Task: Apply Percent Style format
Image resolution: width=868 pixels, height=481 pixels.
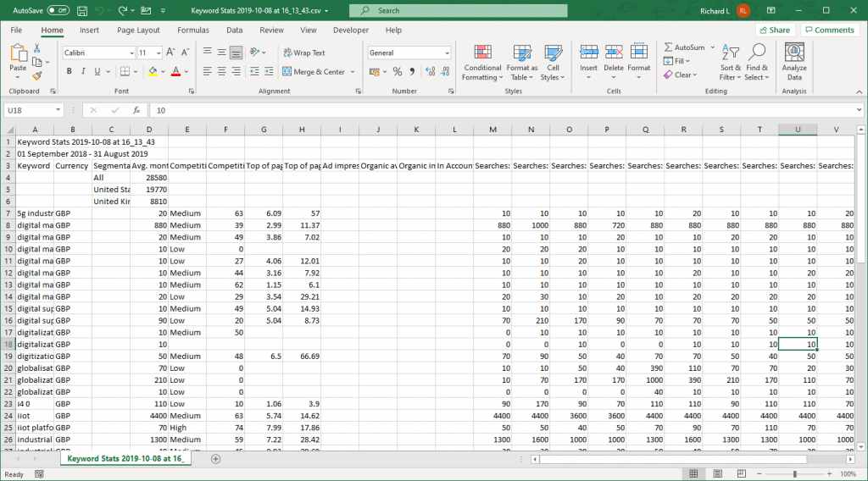Action: 398,71
